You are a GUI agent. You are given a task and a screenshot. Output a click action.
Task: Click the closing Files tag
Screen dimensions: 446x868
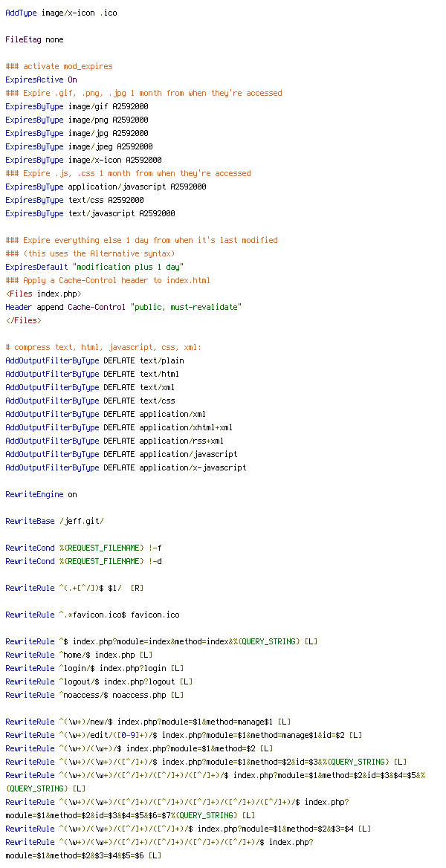23,320
